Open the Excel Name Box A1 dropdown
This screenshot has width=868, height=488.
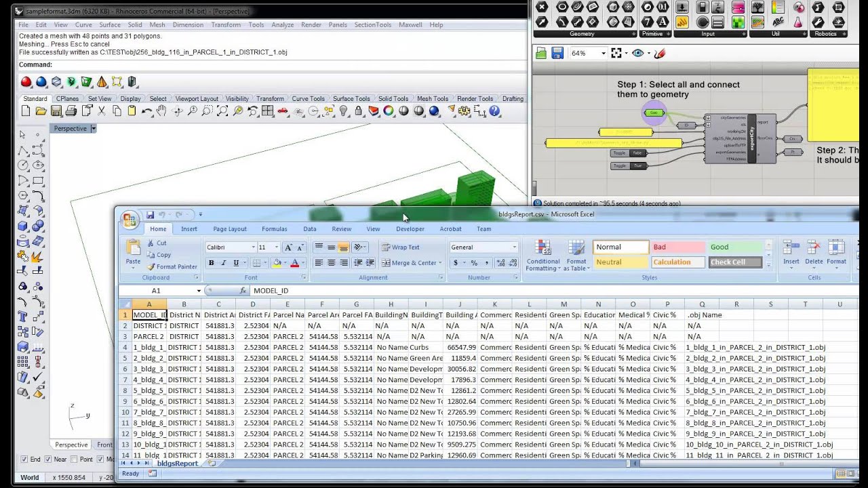coord(199,291)
